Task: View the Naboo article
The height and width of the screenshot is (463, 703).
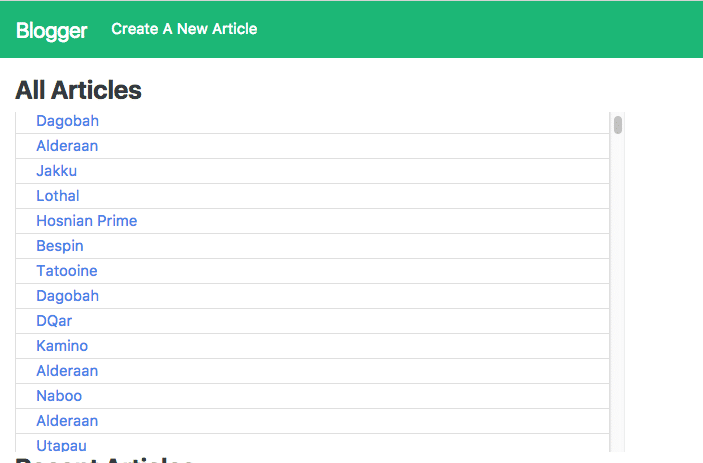Action: click(59, 396)
